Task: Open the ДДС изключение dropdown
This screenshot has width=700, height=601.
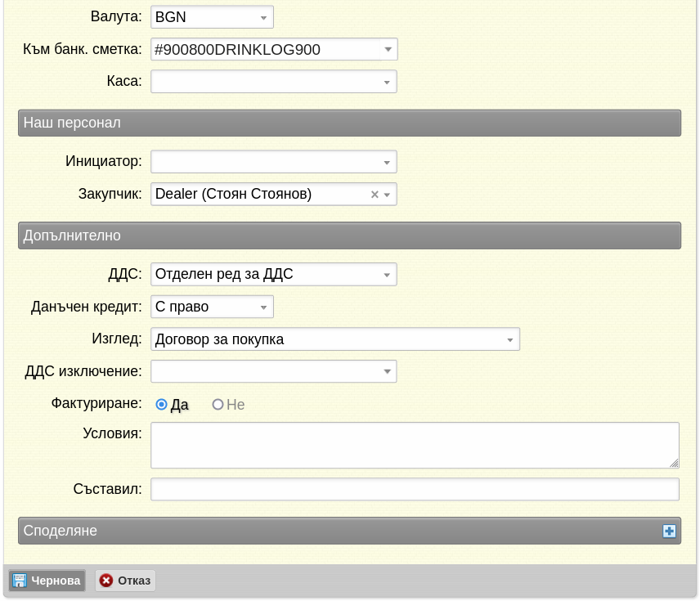Action: (x=274, y=371)
